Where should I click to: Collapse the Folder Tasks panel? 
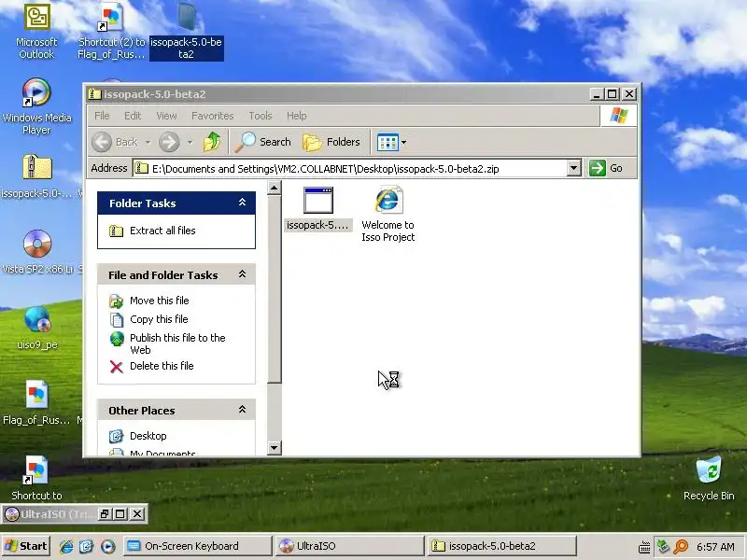click(242, 203)
